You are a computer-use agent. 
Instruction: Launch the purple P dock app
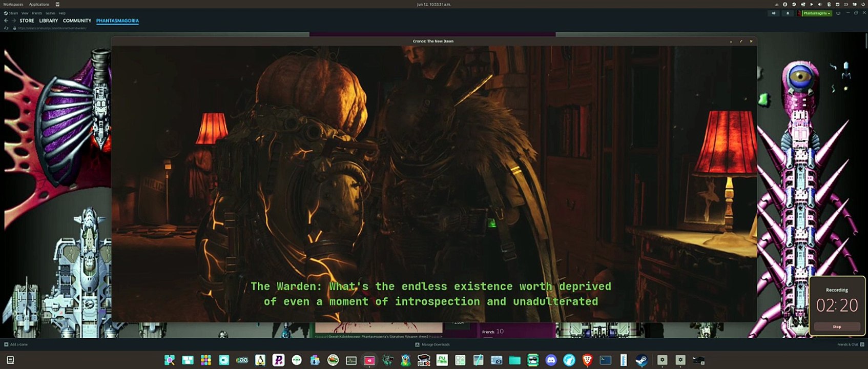click(278, 360)
